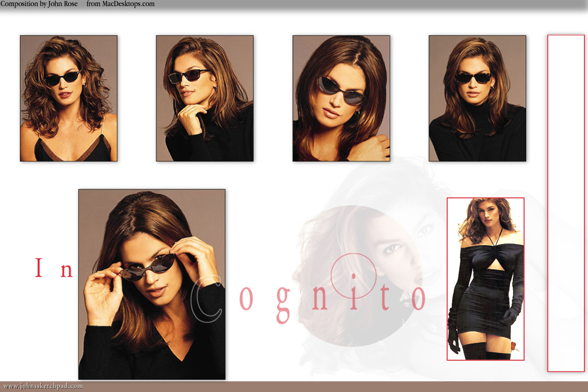Click the red 'I n' letters
This screenshot has width=588, height=392.
pos(54,268)
